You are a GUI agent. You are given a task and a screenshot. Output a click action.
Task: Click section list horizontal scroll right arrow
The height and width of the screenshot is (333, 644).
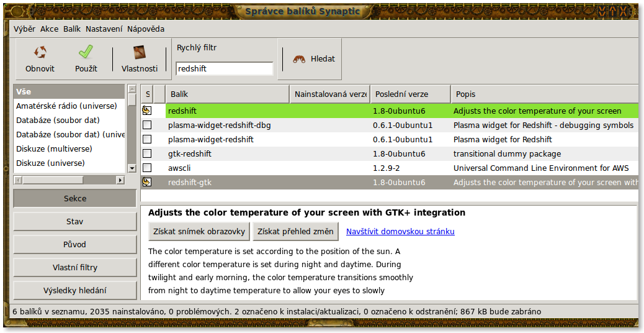coord(120,180)
